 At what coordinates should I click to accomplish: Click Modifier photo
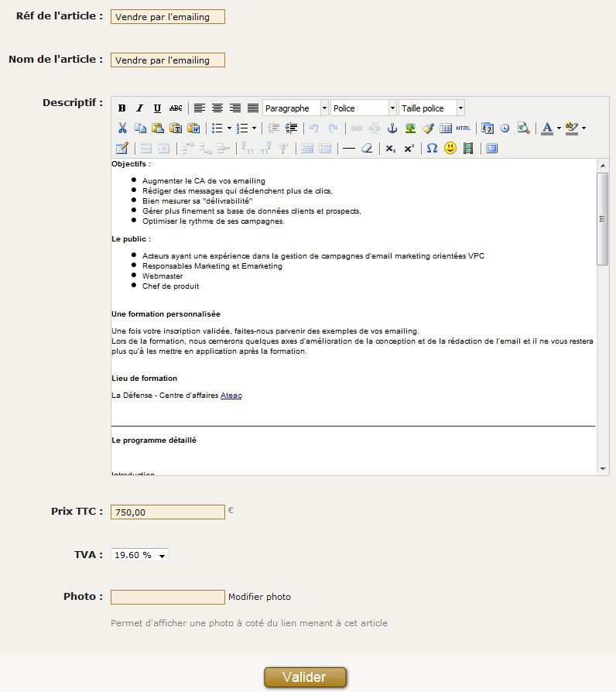pyautogui.click(x=259, y=597)
